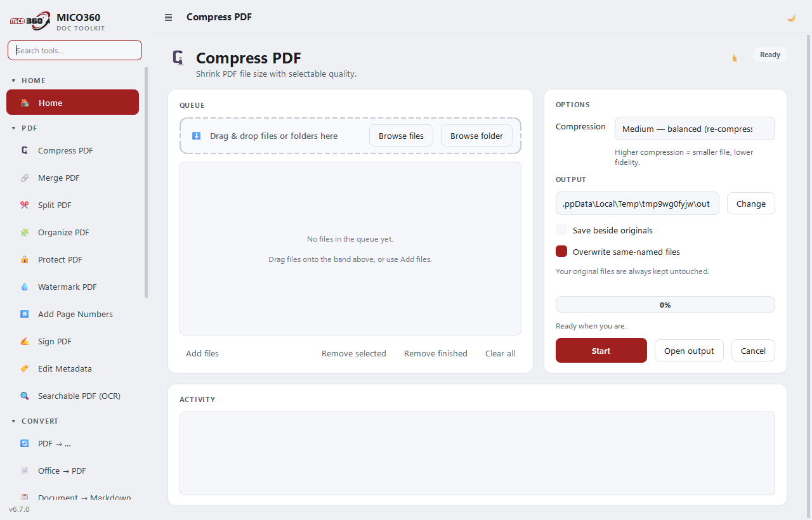
Task: Toggle dark mode with the moon icon
Action: pos(791,18)
